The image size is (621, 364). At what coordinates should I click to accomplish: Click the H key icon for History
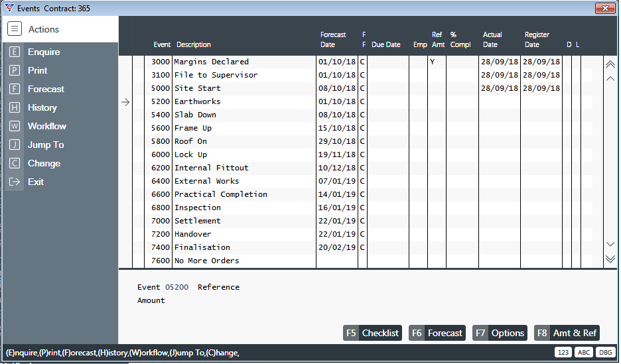(14, 107)
